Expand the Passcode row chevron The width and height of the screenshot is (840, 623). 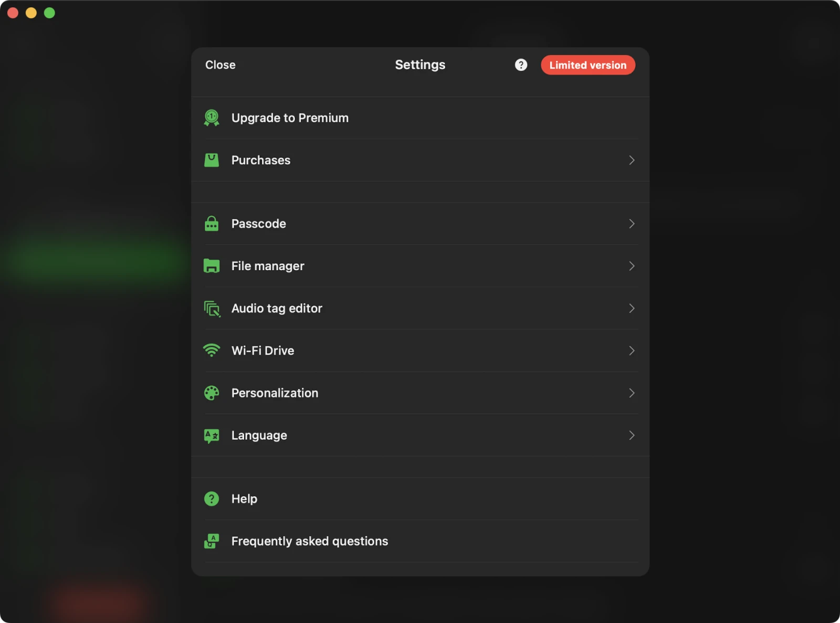[x=632, y=224]
